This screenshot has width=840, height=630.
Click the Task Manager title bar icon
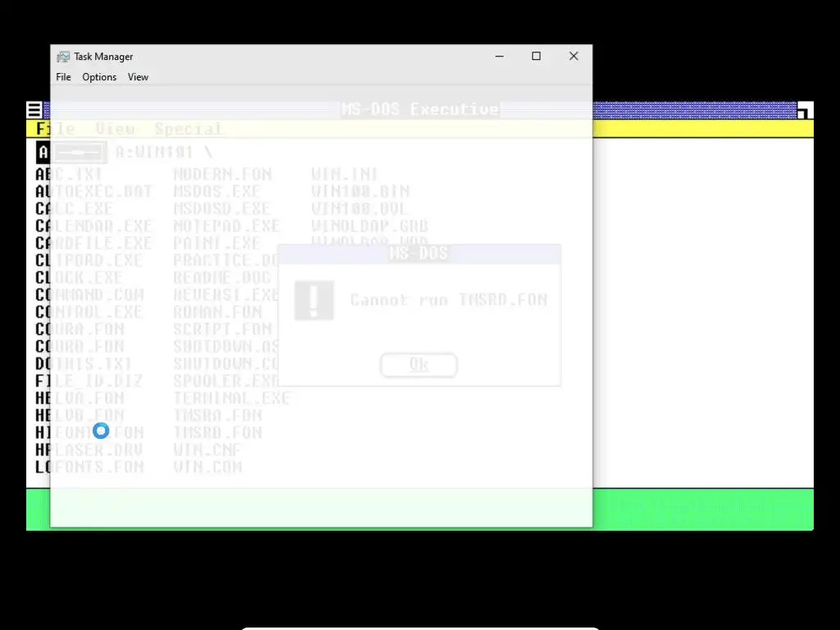coord(63,57)
